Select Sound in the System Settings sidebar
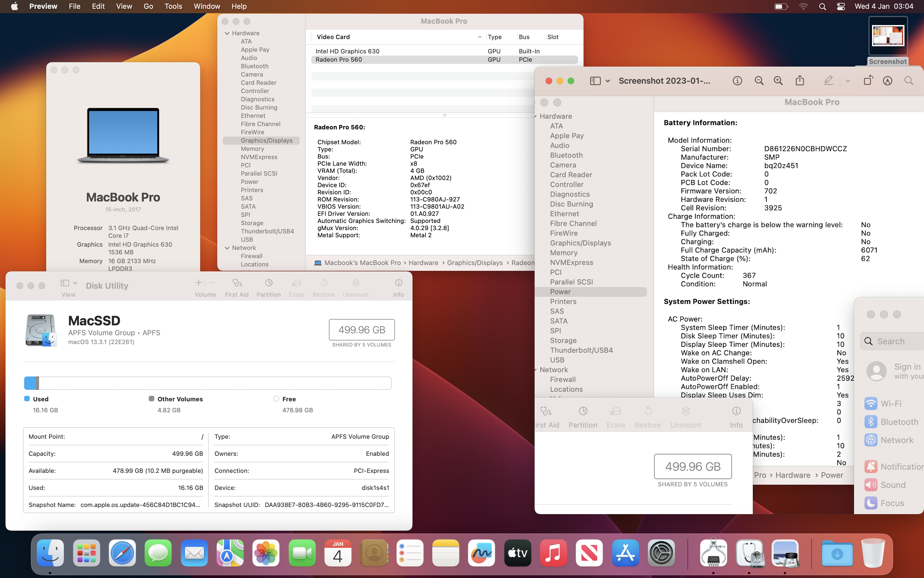 885,485
